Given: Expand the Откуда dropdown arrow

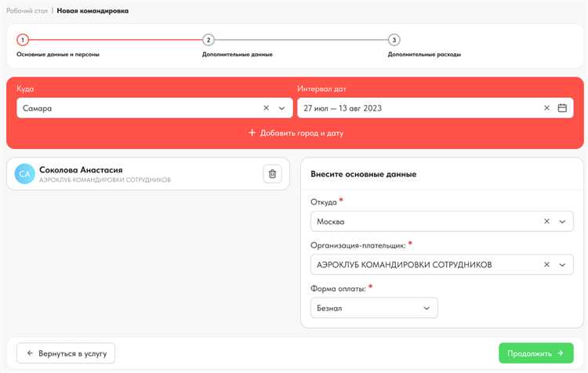Looking at the screenshot, I should [562, 222].
